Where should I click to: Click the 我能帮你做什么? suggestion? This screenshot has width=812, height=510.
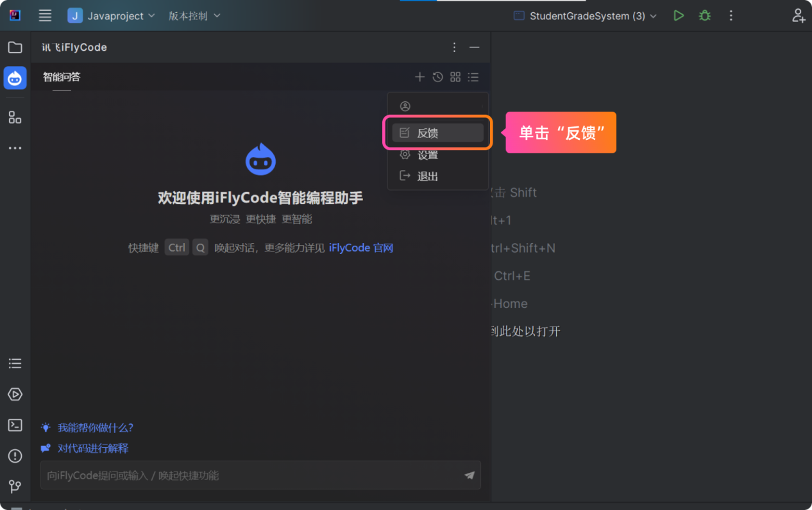coord(96,428)
